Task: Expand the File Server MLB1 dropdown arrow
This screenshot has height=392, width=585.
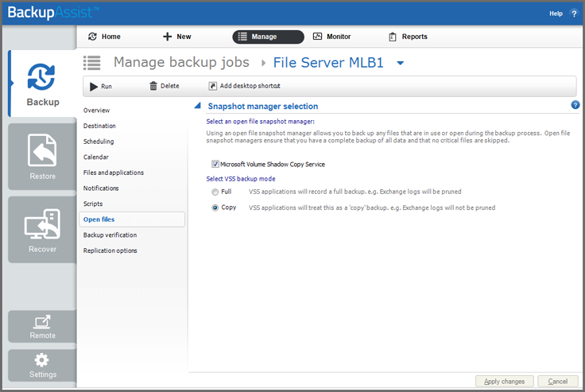Action: (400, 63)
